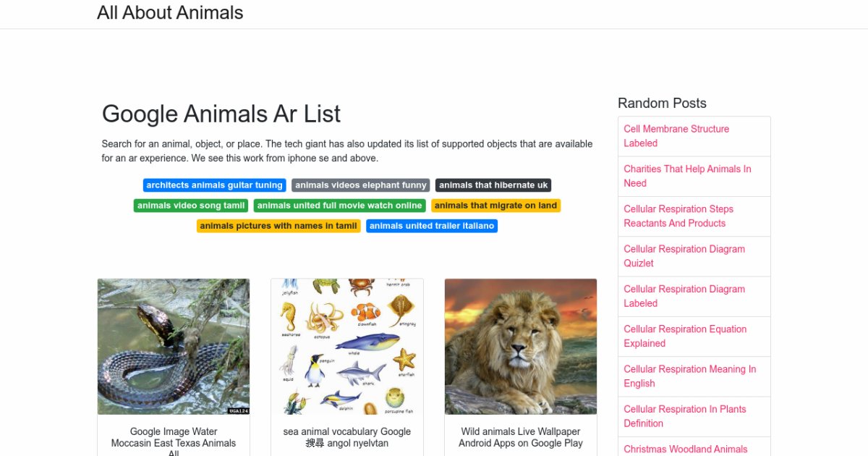The width and height of the screenshot is (868, 456).
Task: Open the water moccasin snake thumbnail
Action: tap(174, 347)
